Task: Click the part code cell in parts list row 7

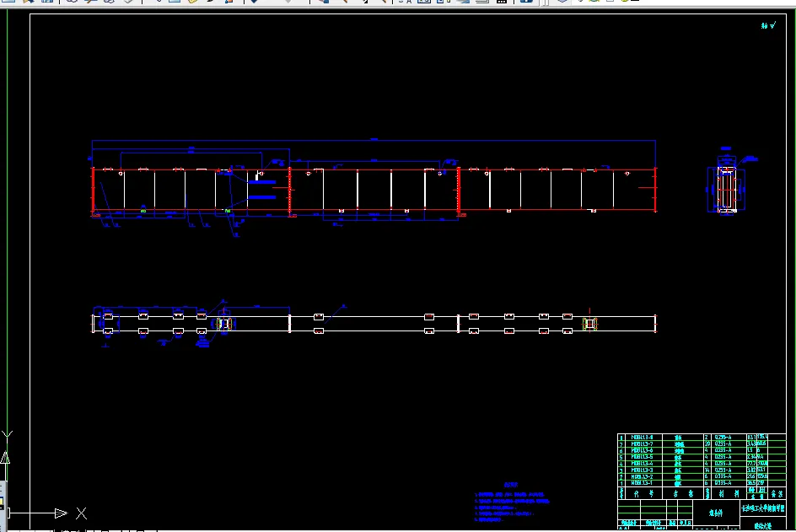Action: point(643,444)
